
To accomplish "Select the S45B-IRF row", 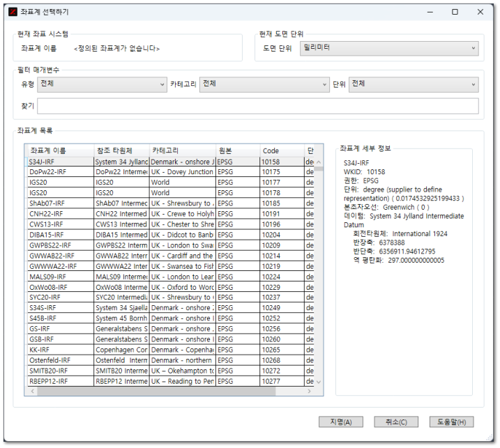I will [x=171, y=318].
